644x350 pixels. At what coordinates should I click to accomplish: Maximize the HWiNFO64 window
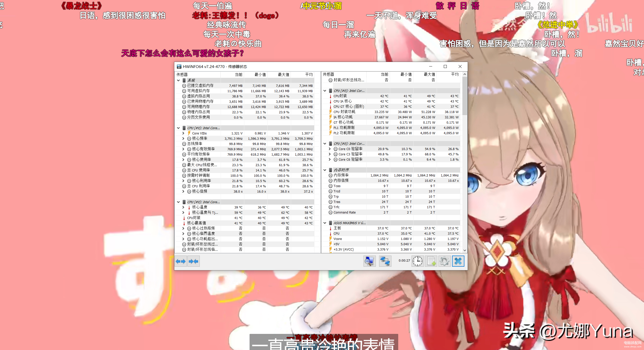[x=445, y=66]
